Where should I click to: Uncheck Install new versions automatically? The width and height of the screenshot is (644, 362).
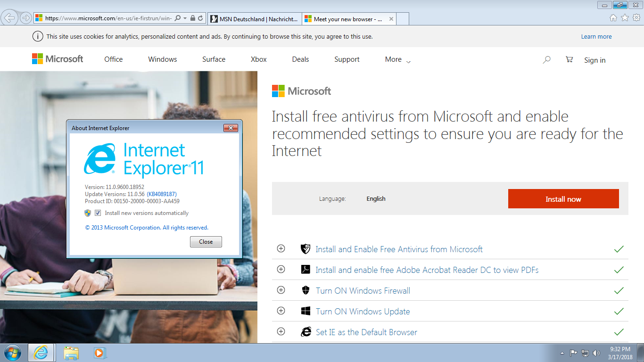tap(98, 213)
